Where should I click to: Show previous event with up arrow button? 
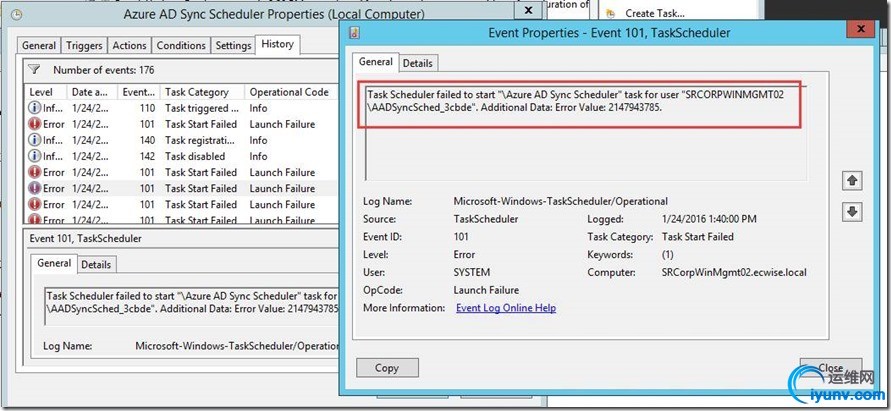851,181
